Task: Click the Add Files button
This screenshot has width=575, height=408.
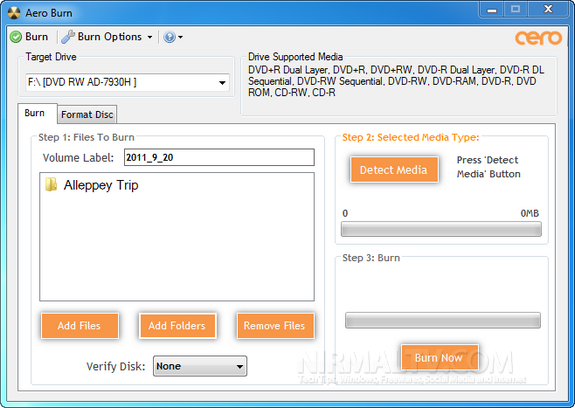Action: [80, 326]
